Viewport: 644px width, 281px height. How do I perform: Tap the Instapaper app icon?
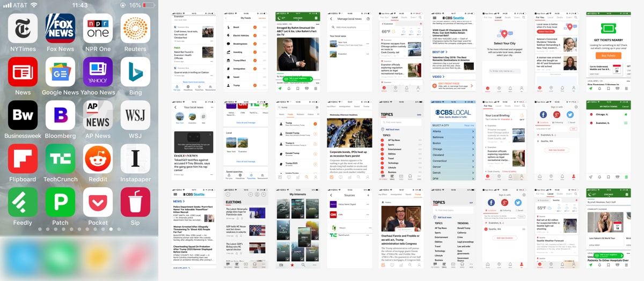[135, 158]
